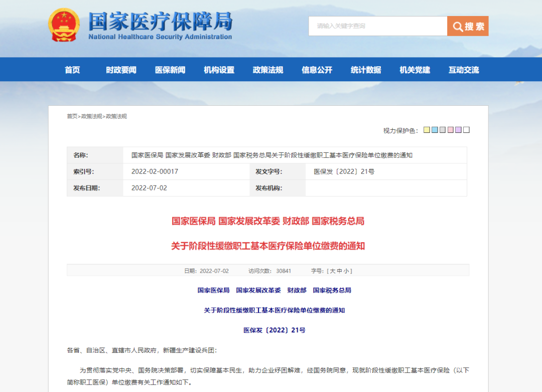Open the 首页 navigation item
The width and height of the screenshot is (542, 392).
coord(72,70)
